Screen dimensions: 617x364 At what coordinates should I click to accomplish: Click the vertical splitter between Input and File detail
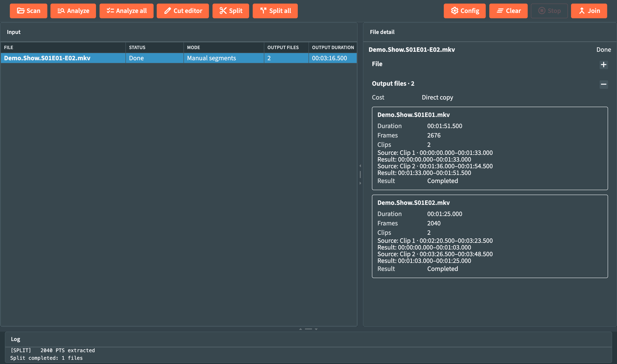[360, 174]
